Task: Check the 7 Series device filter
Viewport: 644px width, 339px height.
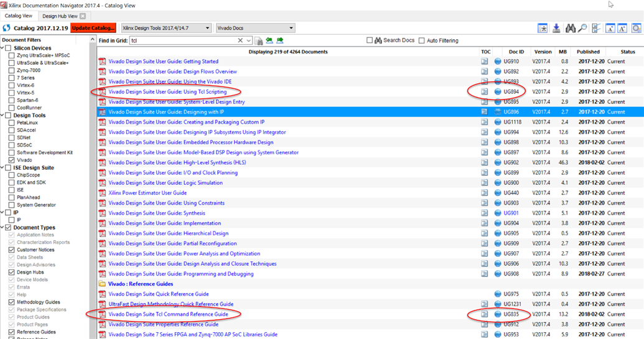Action: [11, 78]
